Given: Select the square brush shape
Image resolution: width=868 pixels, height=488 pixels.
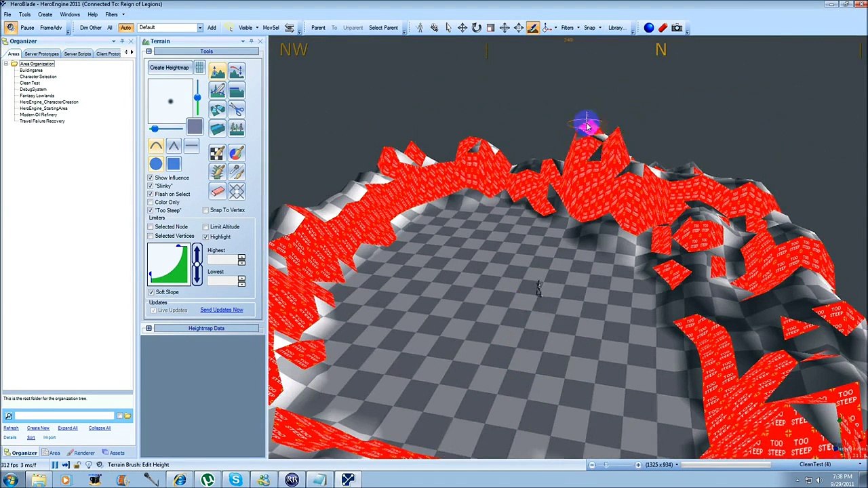Looking at the screenshot, I should tap(174, 164).
